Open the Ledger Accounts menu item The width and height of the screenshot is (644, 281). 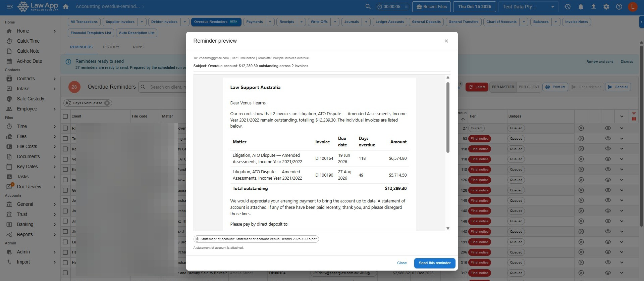pyautogui.click(x=390, y=22)
